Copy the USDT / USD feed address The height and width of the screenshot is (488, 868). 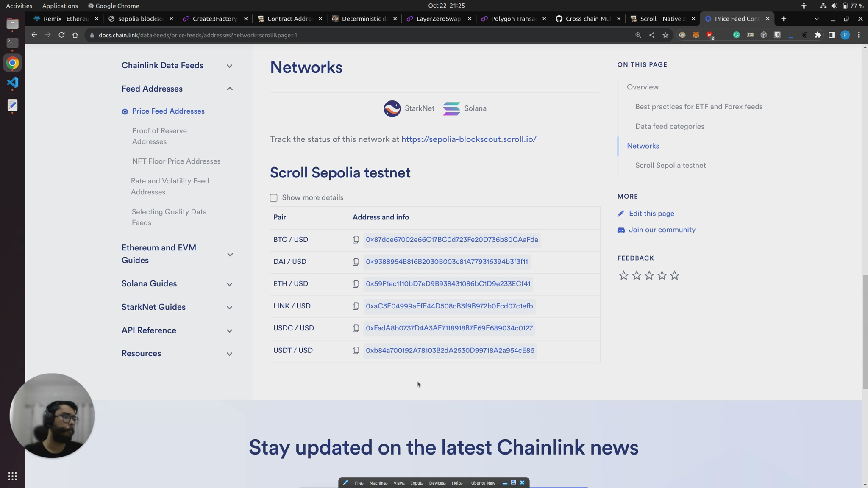(x=356, y=350)
